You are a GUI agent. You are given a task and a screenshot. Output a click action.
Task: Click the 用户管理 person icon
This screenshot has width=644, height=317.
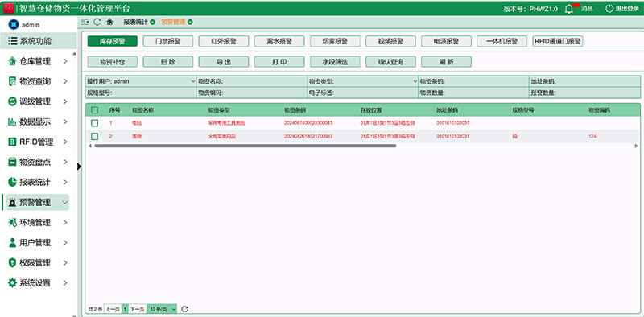(12, 242)
